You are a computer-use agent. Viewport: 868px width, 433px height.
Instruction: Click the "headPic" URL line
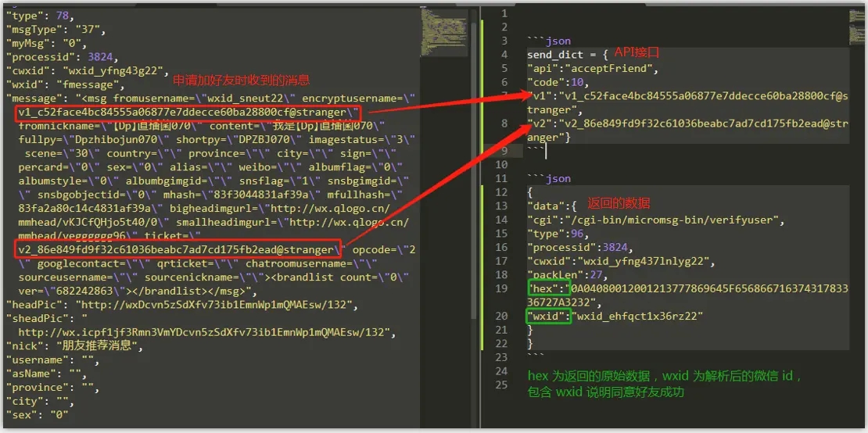[x=183, y=305]
